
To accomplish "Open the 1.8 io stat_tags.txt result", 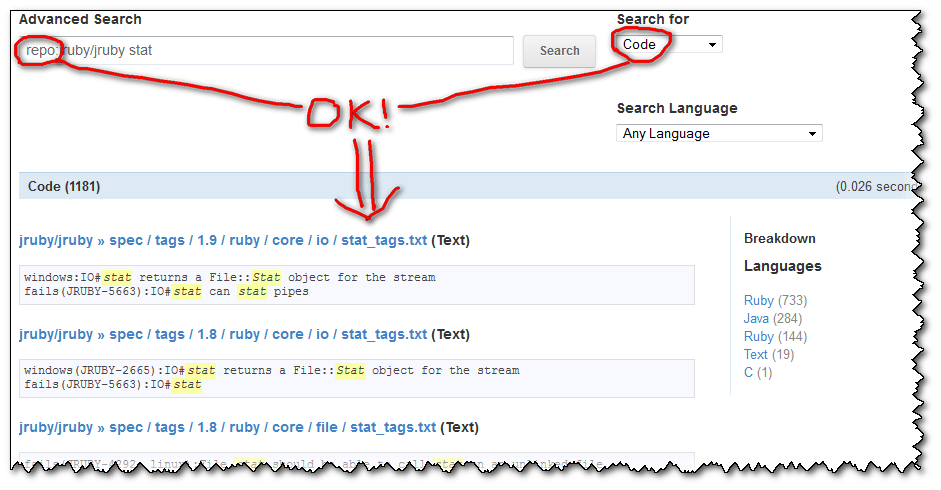I will pos(223,334).
